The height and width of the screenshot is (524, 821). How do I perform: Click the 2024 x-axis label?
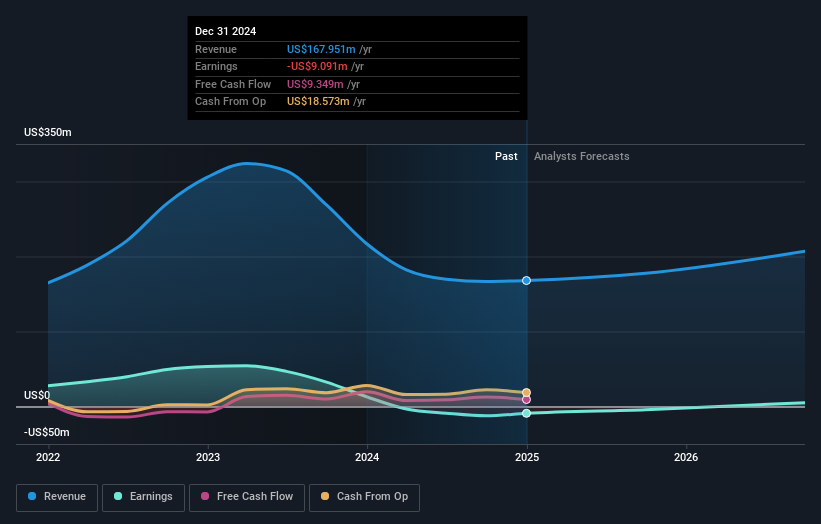pos(367,458)
